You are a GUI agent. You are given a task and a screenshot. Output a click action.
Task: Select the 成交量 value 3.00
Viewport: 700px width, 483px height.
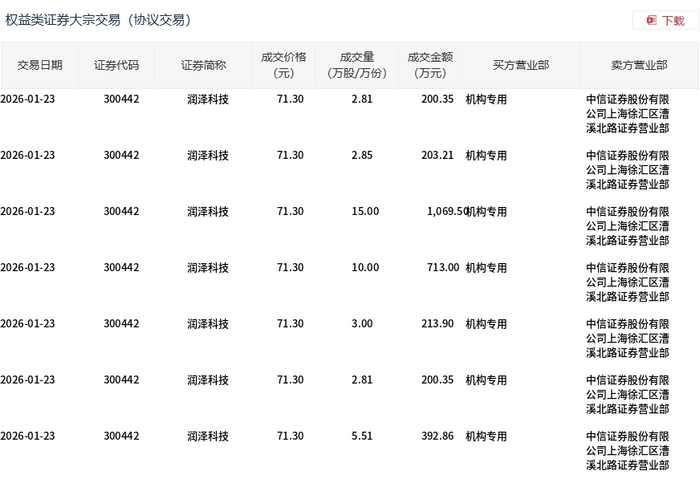362,324
